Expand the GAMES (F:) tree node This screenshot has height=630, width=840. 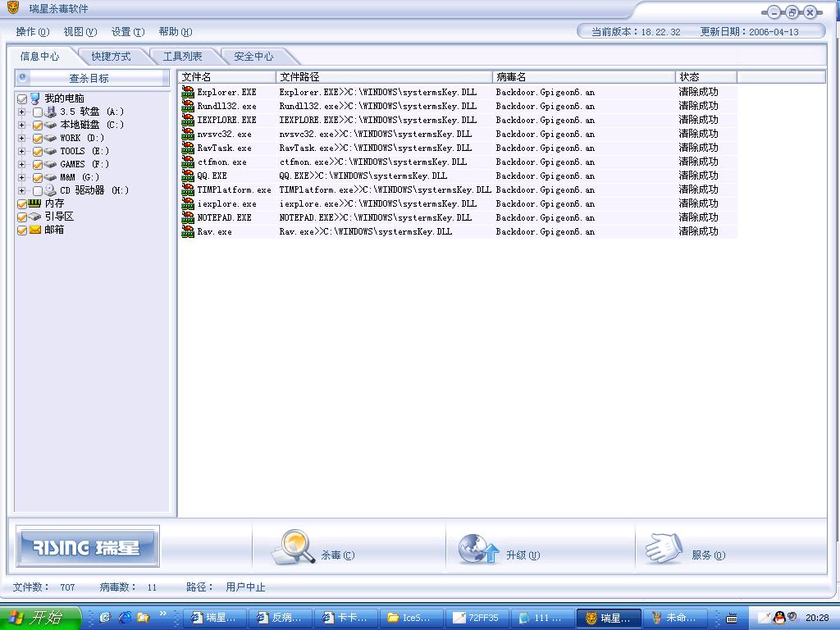click(x=22, y=164)
